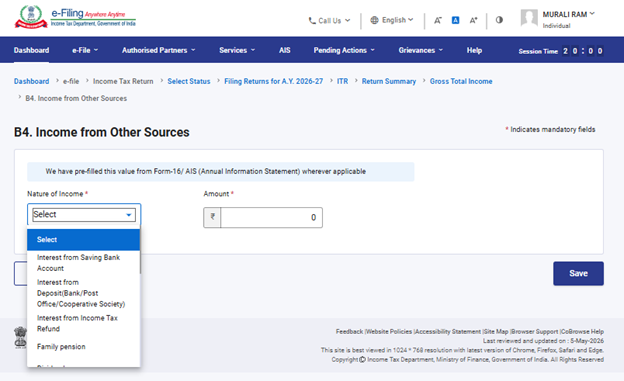Screen dimensions: 624x381
Task: Click the CoBrowse Help footer link
Action: [x=582, y=331]
